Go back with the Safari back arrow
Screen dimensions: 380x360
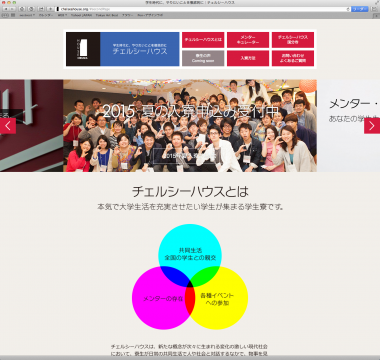[6, 9]
